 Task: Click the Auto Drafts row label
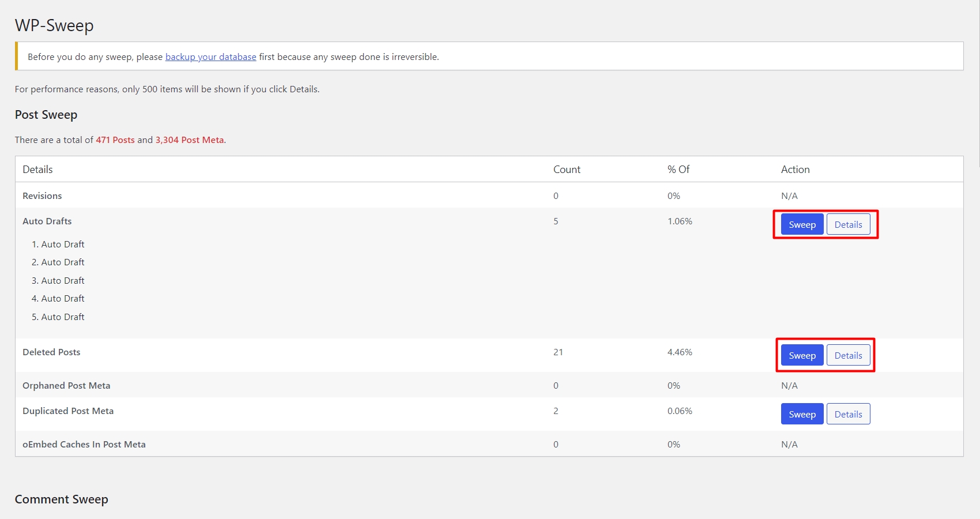[47, 221]
